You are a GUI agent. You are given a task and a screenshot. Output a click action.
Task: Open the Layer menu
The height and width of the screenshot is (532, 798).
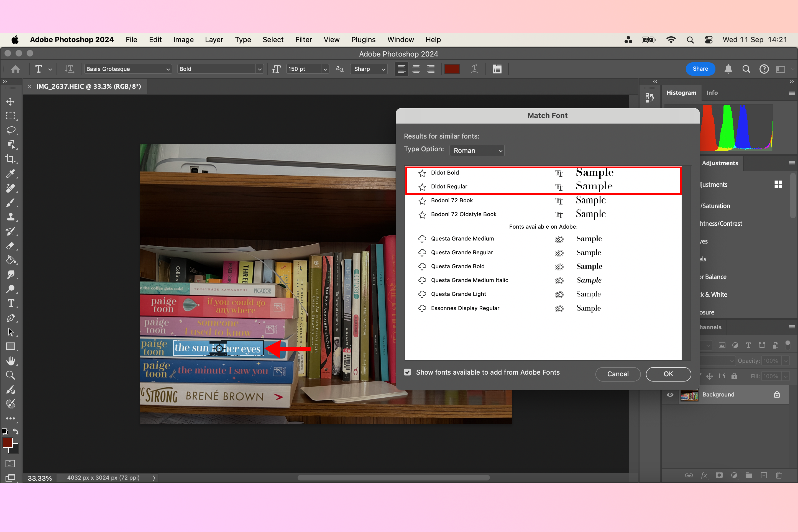pyautogui.click(x=214, y=40)
